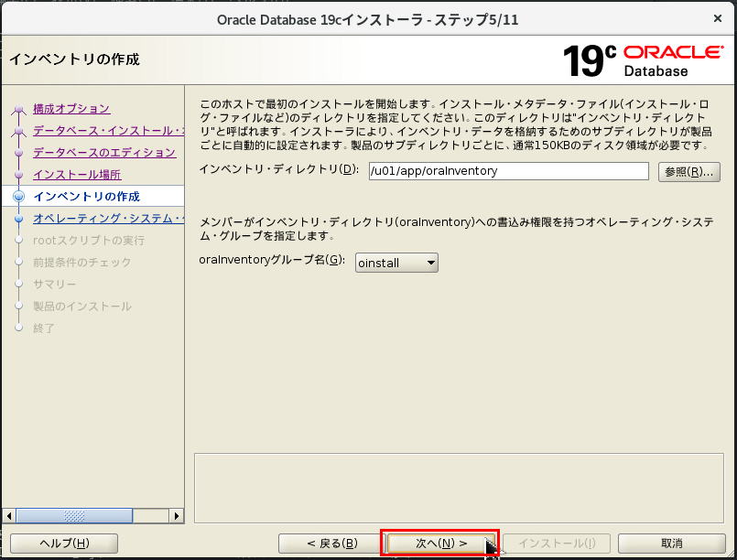Viewport: 737px width, 560px height.
Task: Click the サマリー step entry
Action: pyautogui.click(x=55, y=285)
